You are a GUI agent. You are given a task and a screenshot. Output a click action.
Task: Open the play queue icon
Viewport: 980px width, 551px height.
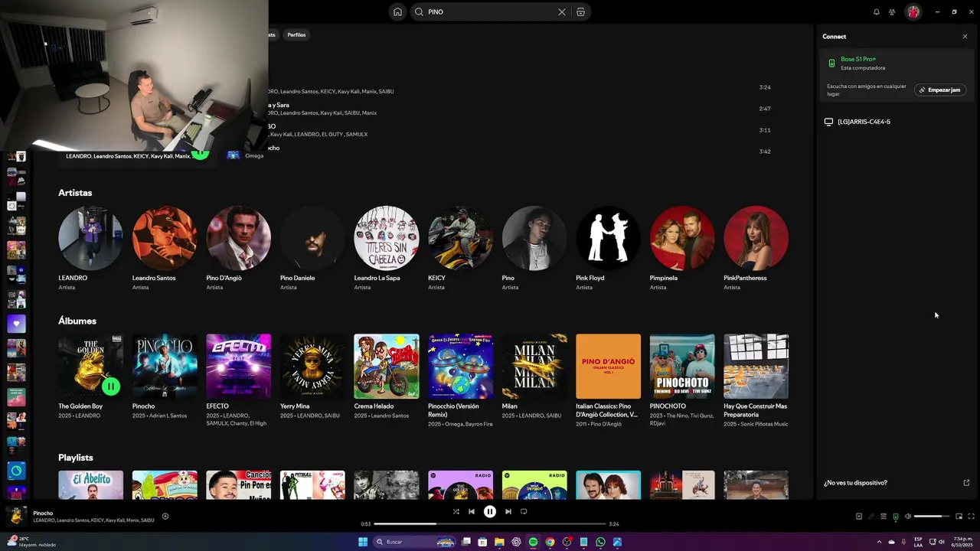point(883,517)
